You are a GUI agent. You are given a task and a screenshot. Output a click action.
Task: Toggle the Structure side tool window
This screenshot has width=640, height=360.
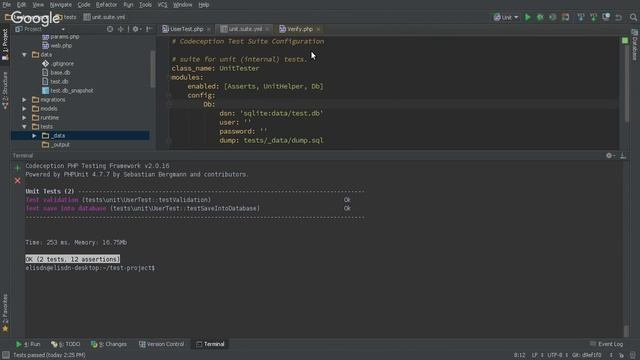point(5,90)
